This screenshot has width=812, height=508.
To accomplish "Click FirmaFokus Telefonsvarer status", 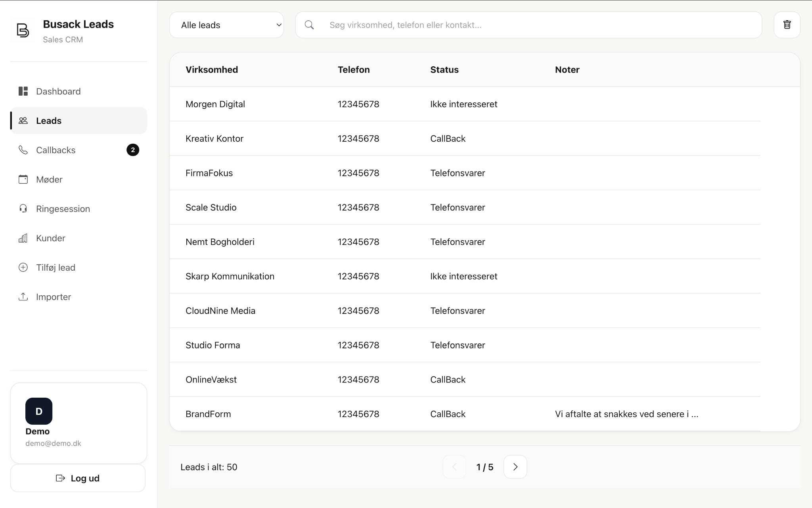I will click(x=458, y=173).
